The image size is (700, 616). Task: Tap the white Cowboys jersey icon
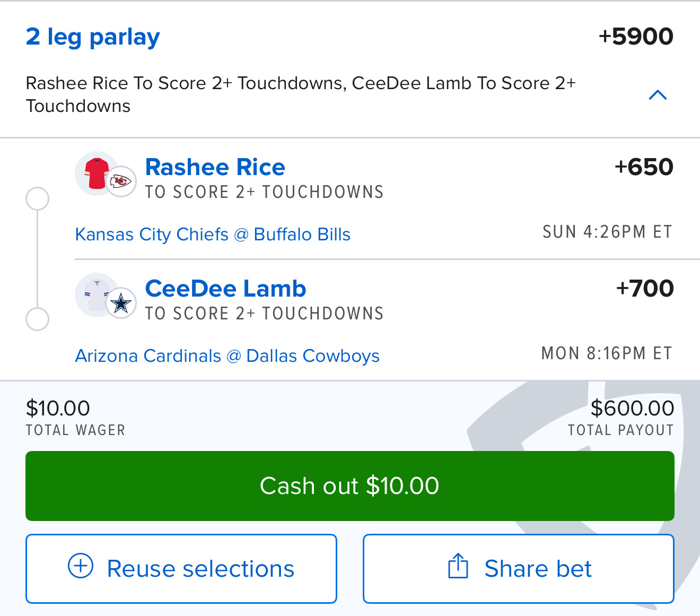95,294
